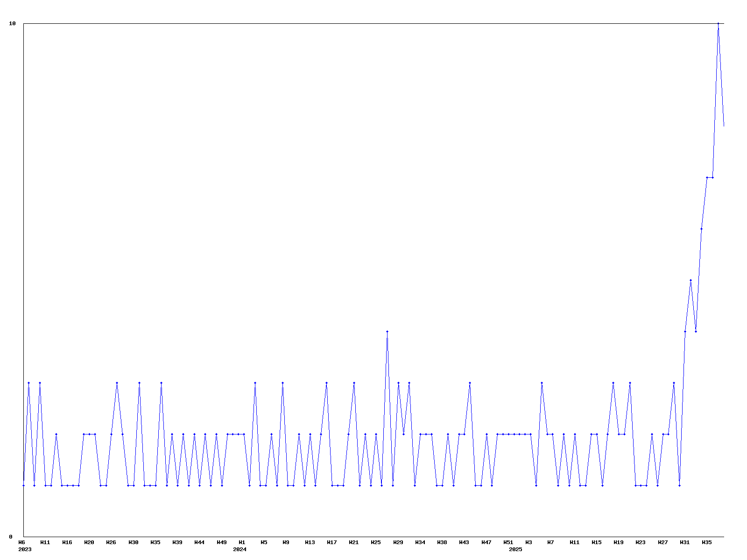Select the W3 week label
The width and height of the screenshot is (747, 560).
[529, 542]
